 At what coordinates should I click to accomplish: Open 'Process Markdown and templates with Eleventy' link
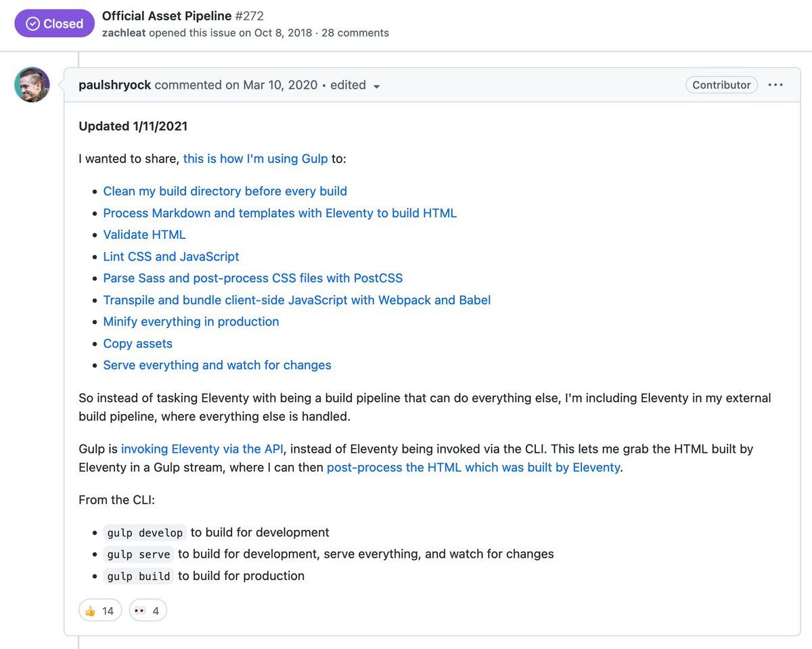[279, 212]
